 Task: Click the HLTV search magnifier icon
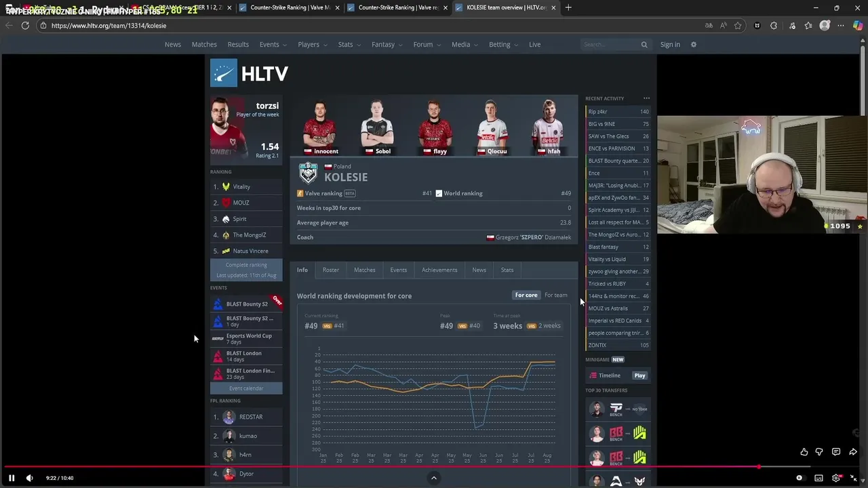point(644,45)
